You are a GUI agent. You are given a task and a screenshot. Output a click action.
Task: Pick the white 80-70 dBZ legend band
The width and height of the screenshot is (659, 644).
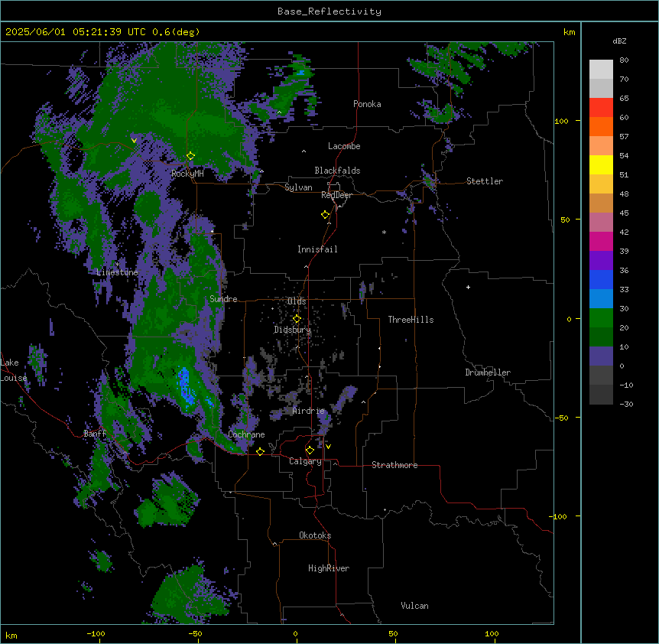pyautogui.click(x=601, y=70)
